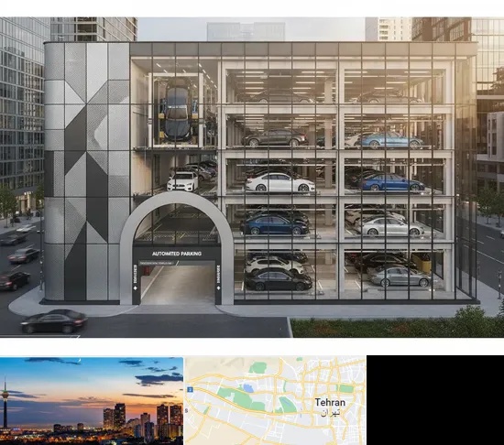Open the Tehran map thumbnail
Screen dimensions: 504x445
pos(276,400)
